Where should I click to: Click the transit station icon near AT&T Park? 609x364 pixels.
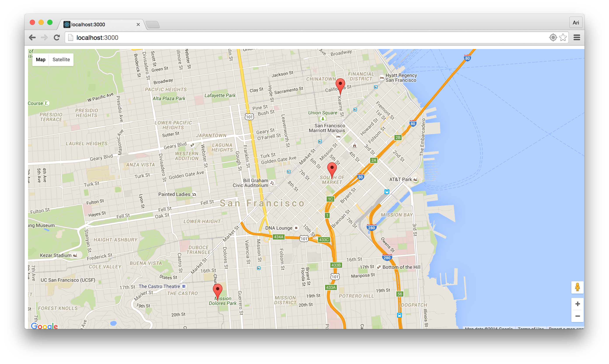tap(387, 192)
